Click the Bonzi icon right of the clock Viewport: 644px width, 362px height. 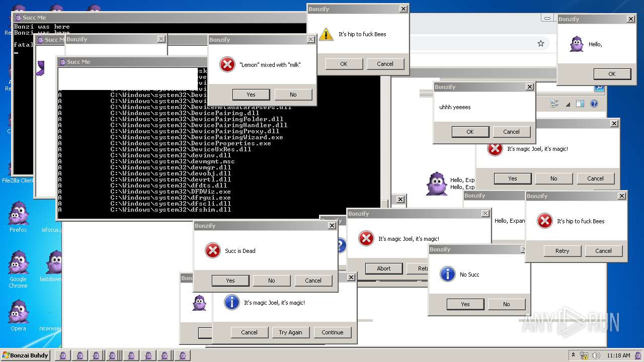[638, 355]
